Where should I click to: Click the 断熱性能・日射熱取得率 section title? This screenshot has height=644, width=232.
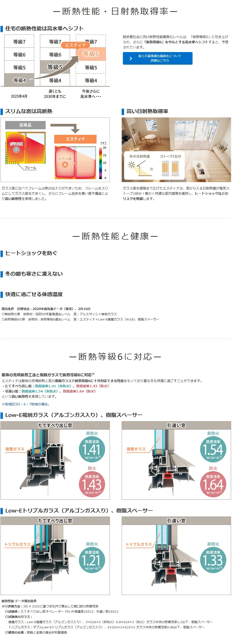coord(115,11)
